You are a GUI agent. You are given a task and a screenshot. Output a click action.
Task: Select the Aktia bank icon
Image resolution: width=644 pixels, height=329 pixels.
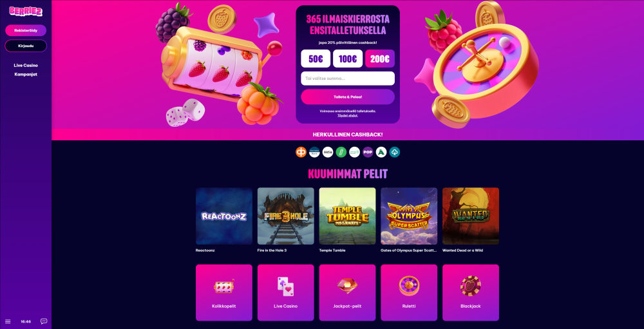point(328,153)
